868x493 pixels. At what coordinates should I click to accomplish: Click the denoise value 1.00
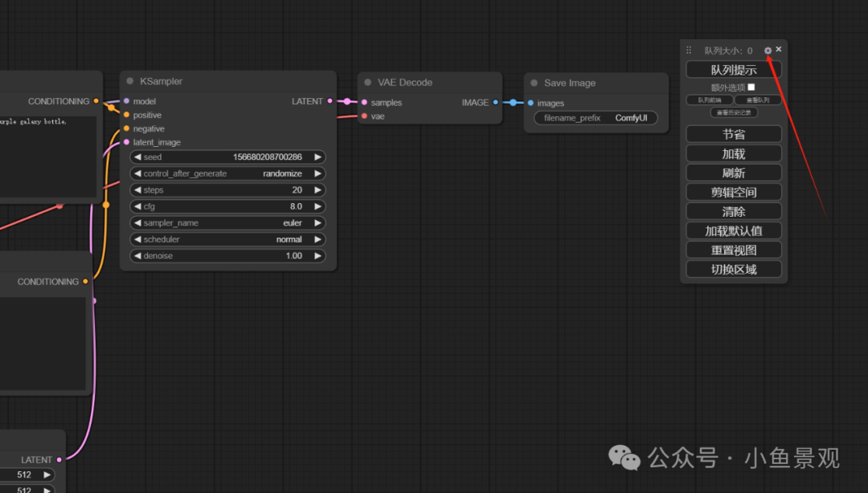coord(294,255)
